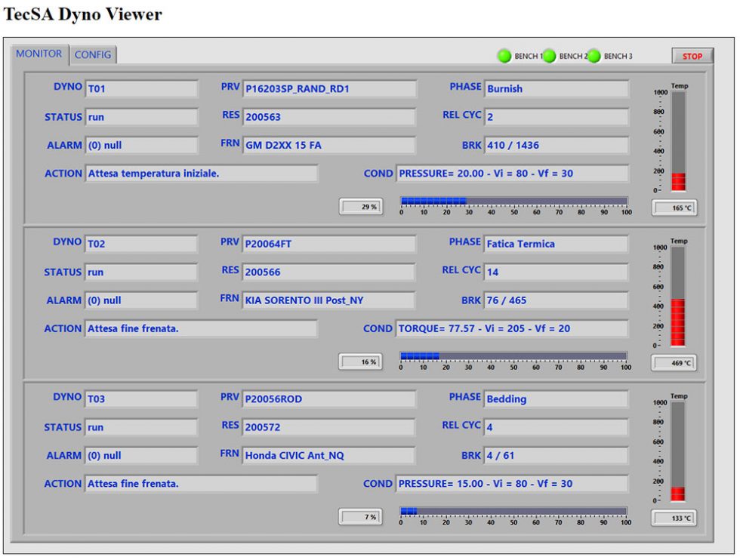Select the FRN field showing Honda CIVIC Ant_NQ

click(328, 455)
